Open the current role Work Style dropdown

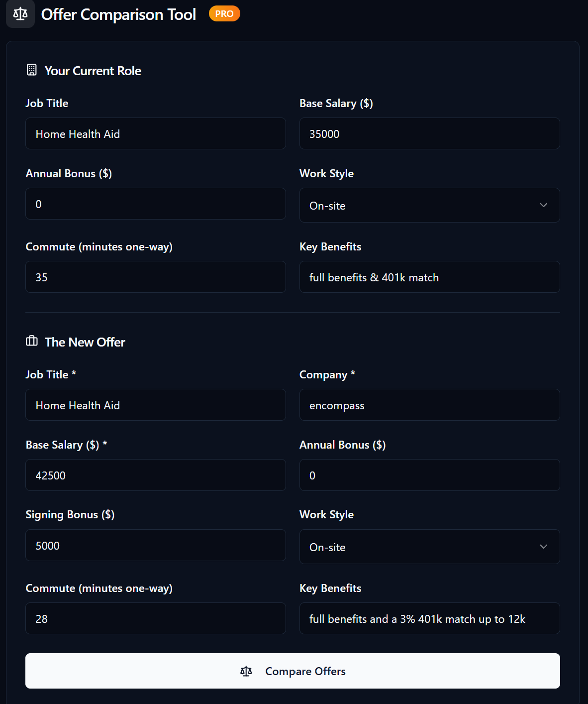click(x=429, y=205)
